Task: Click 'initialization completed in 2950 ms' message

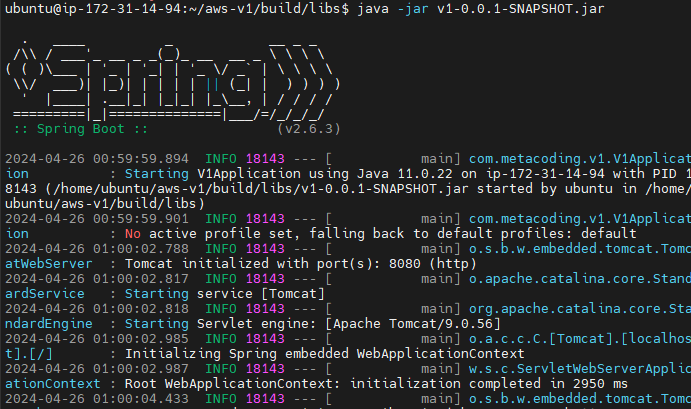Action: point(489,383)
